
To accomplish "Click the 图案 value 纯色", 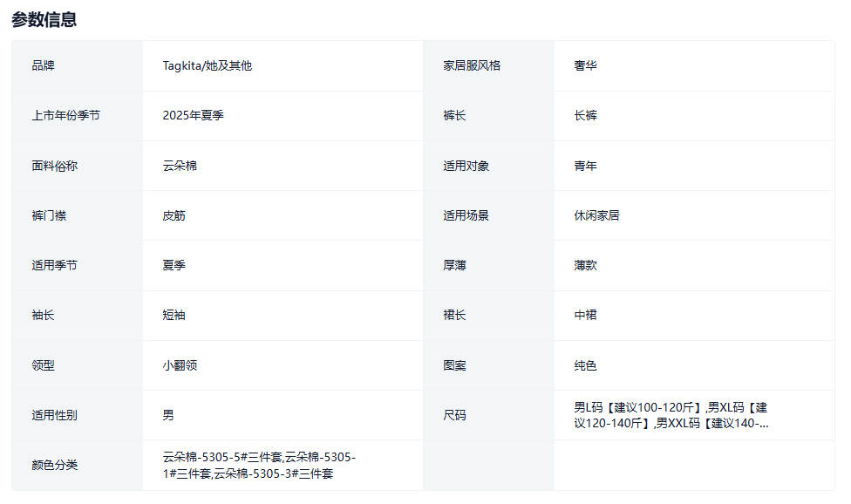I will 585,365.
